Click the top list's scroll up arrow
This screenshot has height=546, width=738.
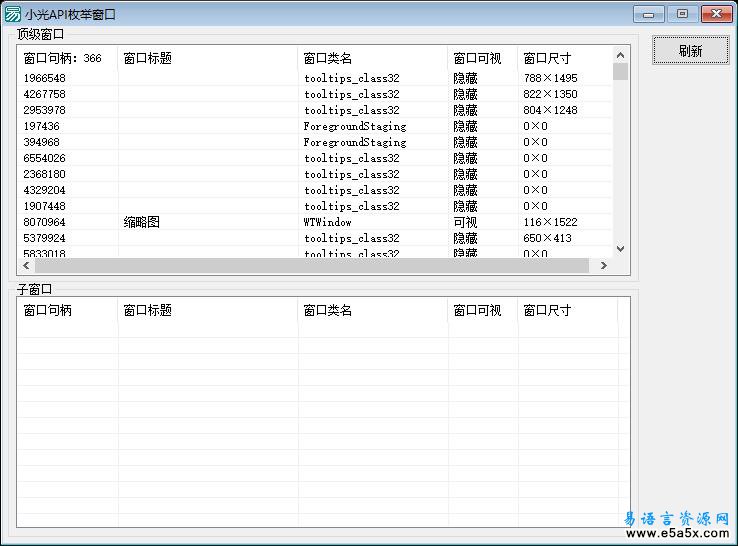(620, 55)
